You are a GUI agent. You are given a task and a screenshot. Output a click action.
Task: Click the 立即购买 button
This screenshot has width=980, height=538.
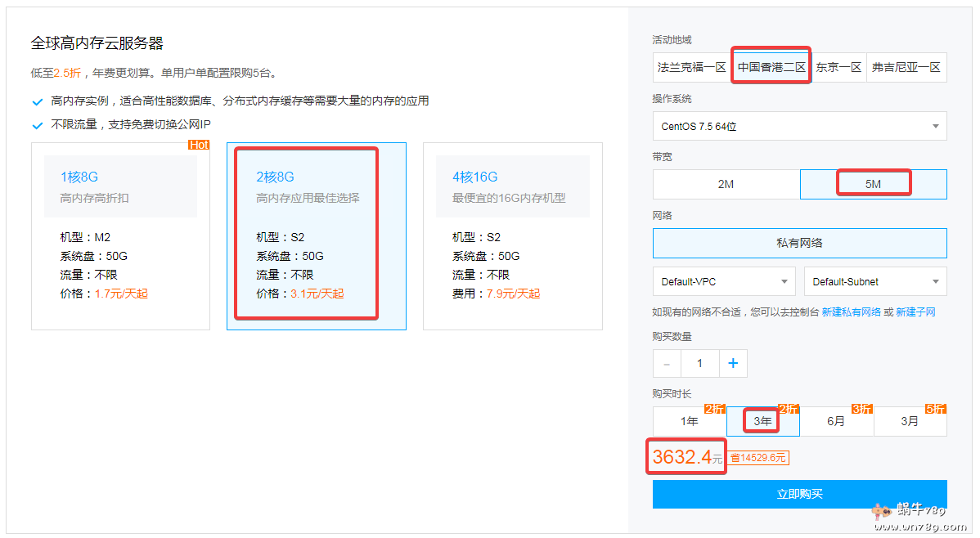point(799,494)
